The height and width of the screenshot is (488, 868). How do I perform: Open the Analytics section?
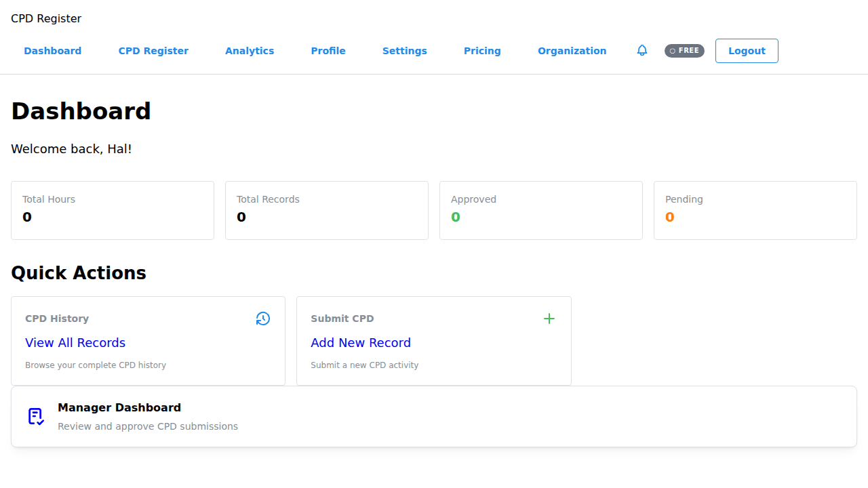(250, 51)
